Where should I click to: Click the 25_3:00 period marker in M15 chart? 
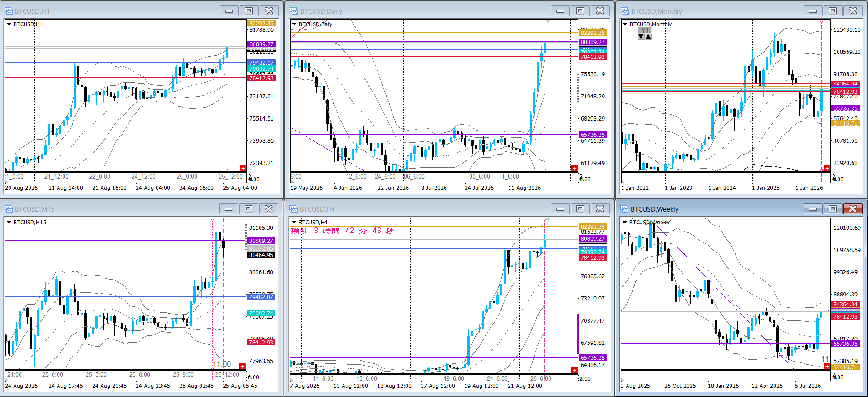(96, 375)
